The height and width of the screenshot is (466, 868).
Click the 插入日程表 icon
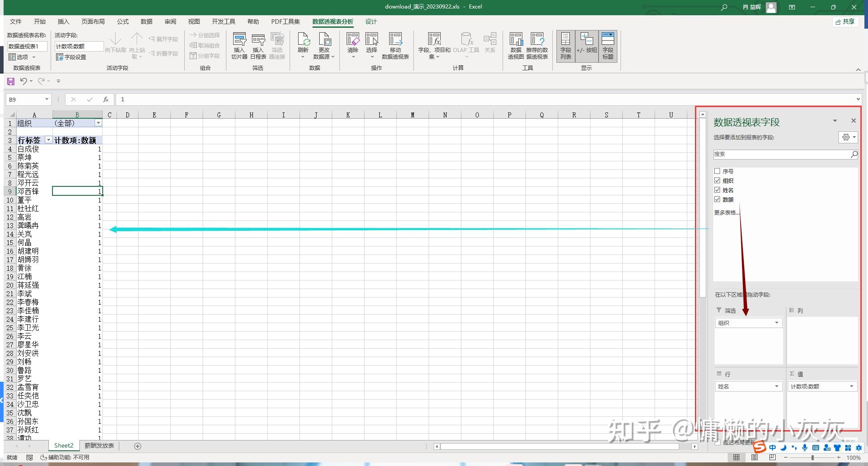pyautogui.click(x=258, y=45)
